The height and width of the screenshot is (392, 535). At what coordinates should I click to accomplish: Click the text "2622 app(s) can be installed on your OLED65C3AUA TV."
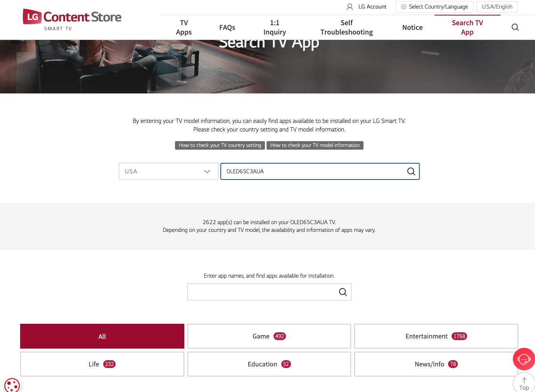click(269, 222)
